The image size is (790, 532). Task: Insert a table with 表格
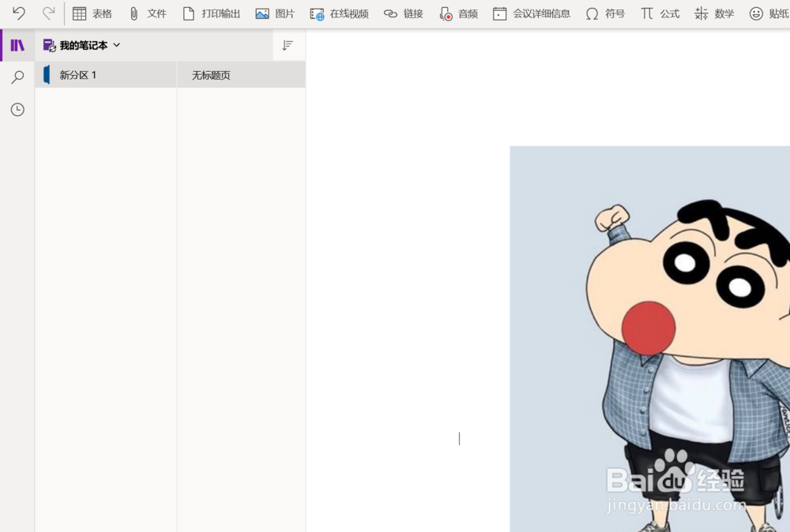92,13
